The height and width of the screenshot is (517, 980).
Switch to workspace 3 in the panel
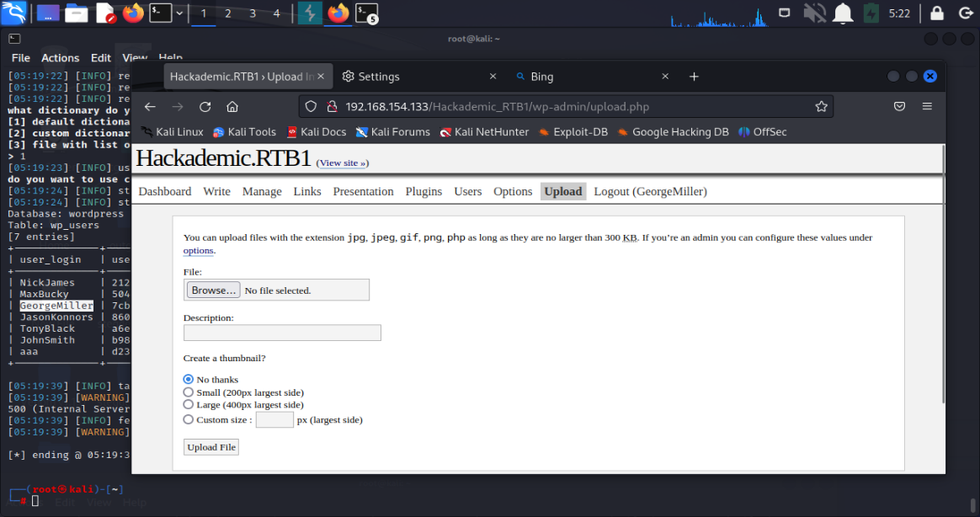click(x=253, y=13)
